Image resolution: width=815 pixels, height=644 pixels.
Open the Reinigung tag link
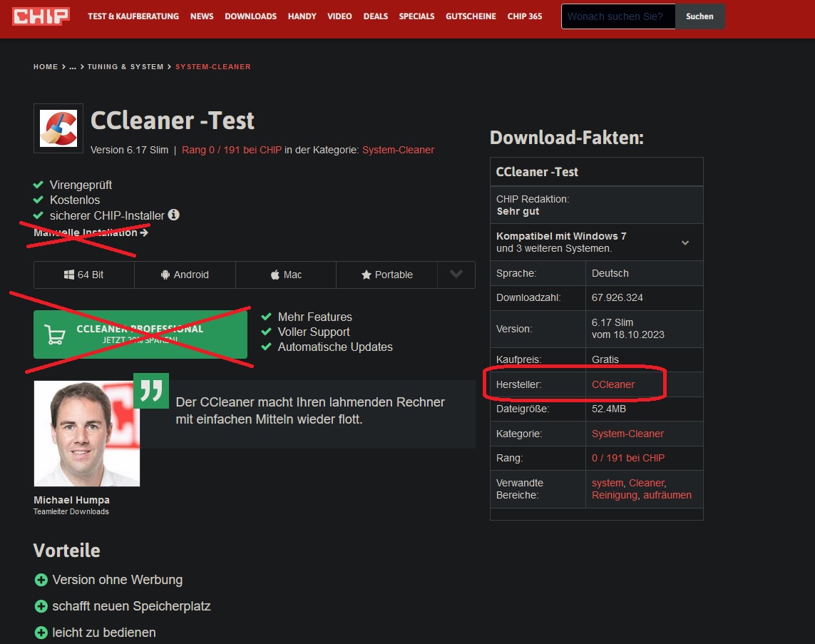point(615,495)
